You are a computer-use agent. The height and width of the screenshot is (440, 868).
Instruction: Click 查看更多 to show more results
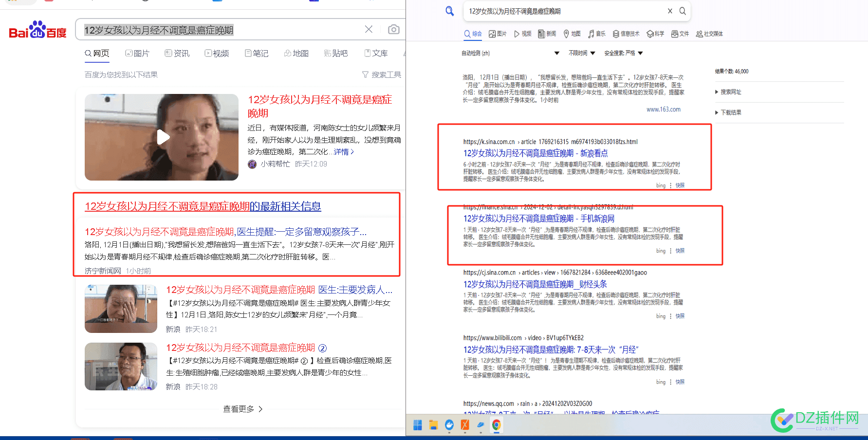(x=243, y=409)
